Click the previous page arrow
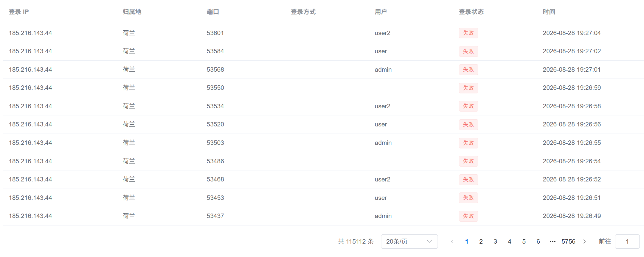The height and width of the screenshot is (257, 644). pos(452,242)
